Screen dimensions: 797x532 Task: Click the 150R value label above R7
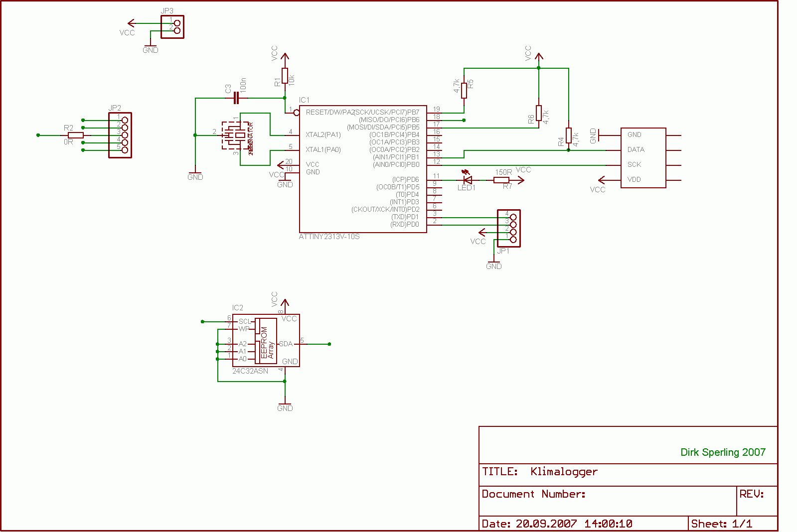pos(503,172)
